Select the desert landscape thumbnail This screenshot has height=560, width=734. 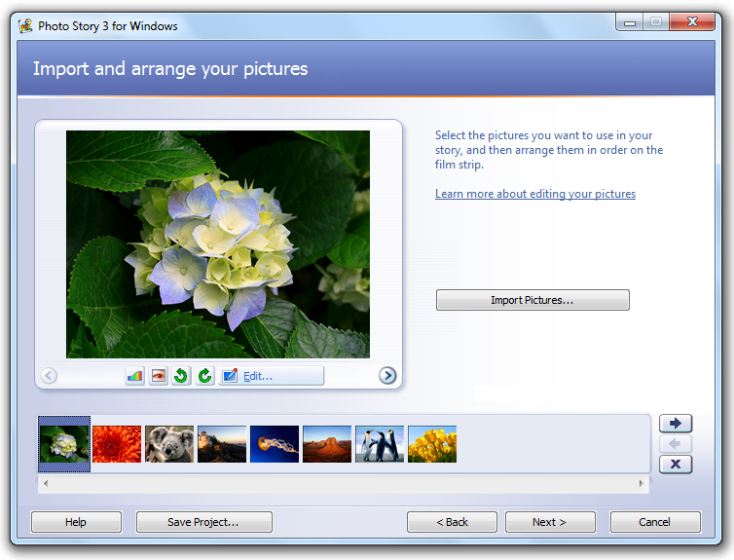pyautogui.click(x=327, y=444)
